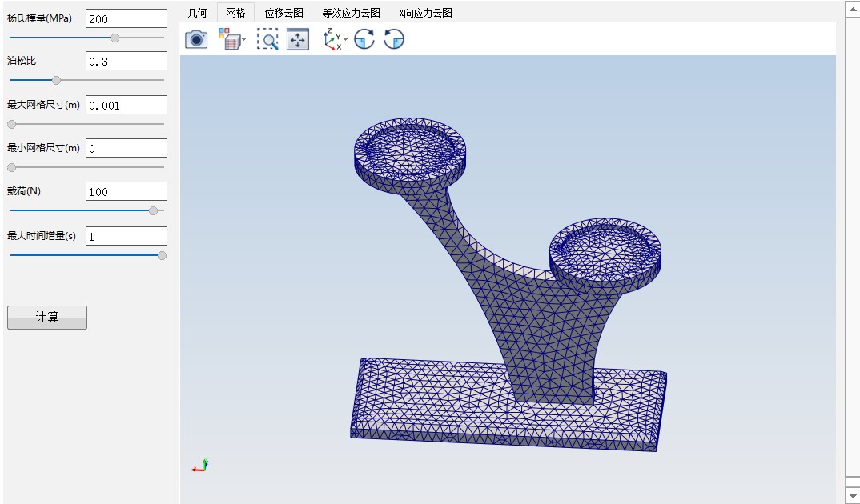Activate the zoom-to-box magnifier tool
The height and width of the screenshot is (504, 860).
(x=267, y=39)
